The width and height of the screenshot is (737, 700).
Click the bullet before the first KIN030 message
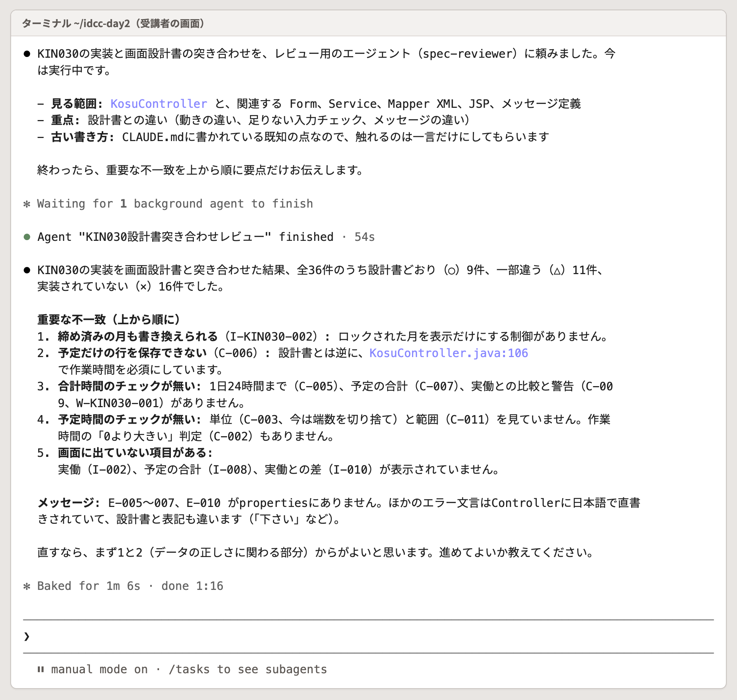27,54
